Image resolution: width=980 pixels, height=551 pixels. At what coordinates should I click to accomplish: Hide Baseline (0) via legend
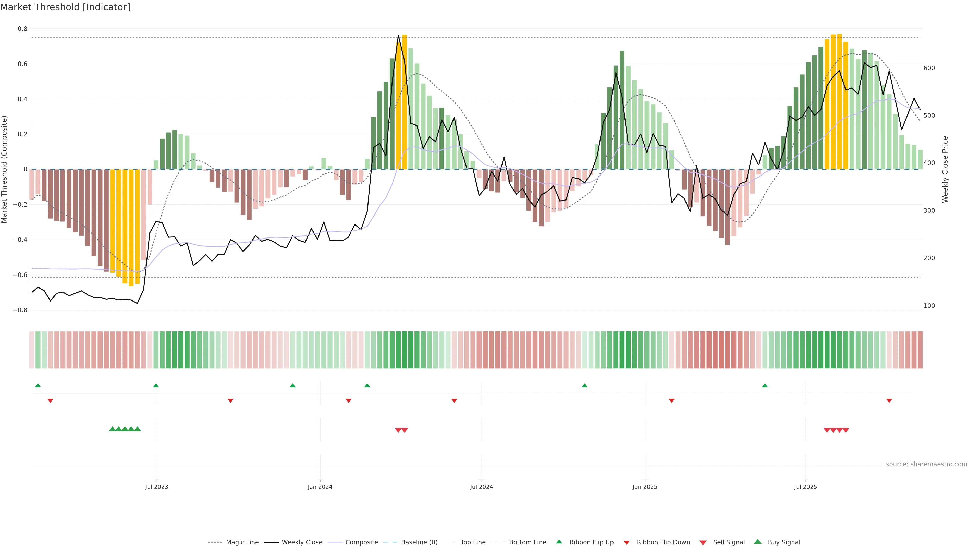click(x=419, y=542)
